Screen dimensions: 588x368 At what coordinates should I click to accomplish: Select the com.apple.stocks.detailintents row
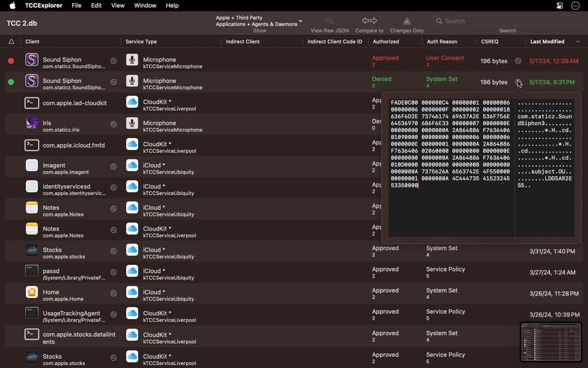(x=293, y=337)
